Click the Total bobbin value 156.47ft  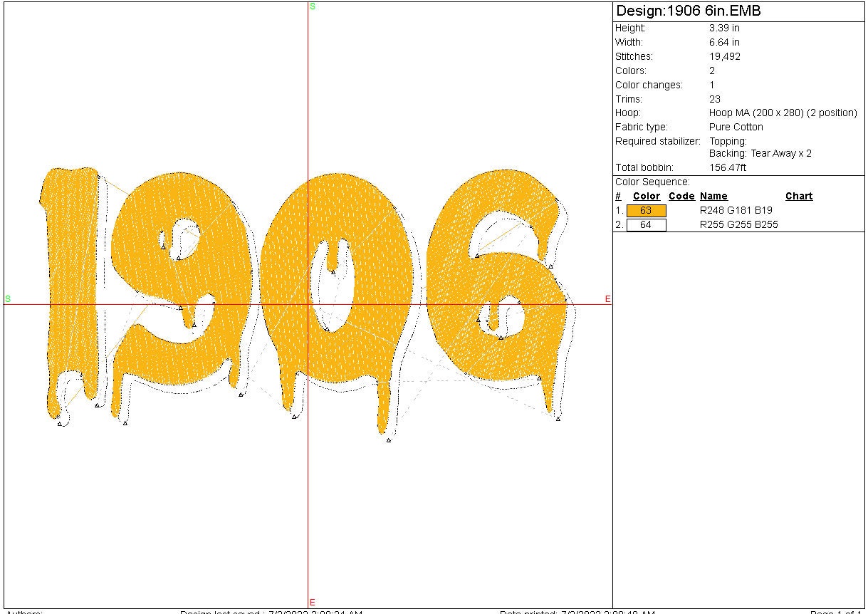(x=727, y=168)
